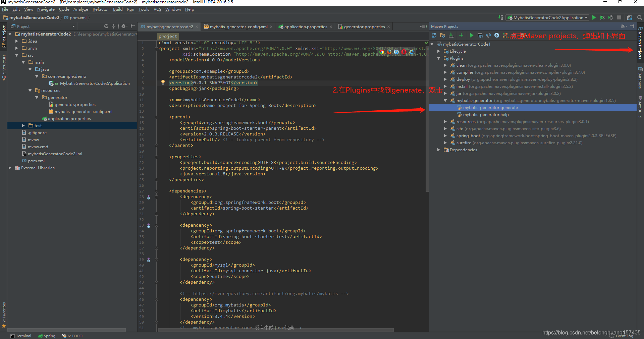The image size is (644, 339).
Task: Click intention light bulb on version line
Action: click(x=163, y=82)
